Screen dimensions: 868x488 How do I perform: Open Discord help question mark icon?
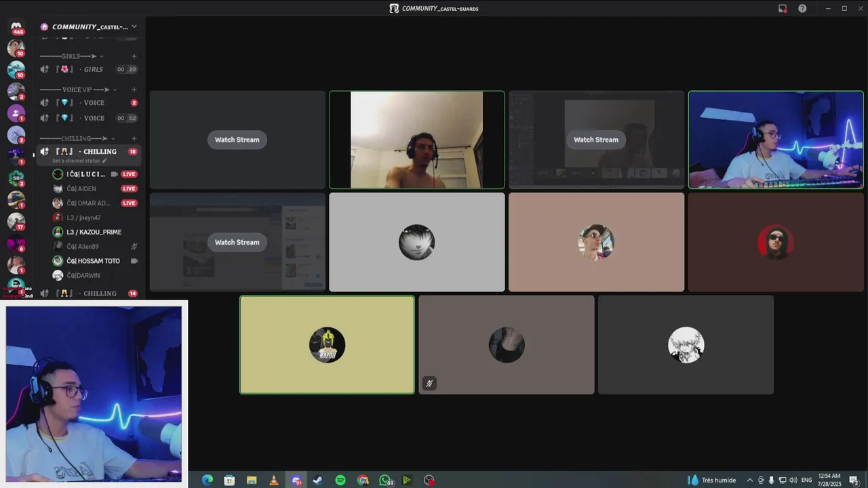(x=802, y=9)
